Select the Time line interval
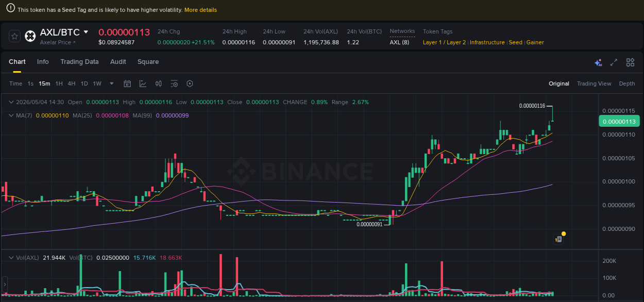The height and width of the screenshot is (302, 644). 15,83
